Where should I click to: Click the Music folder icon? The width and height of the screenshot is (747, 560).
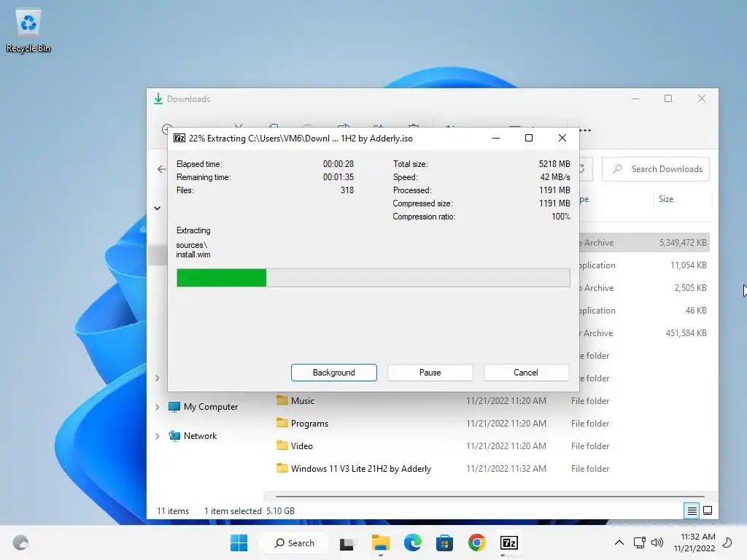pyautogui.click(x=282, y=400)
